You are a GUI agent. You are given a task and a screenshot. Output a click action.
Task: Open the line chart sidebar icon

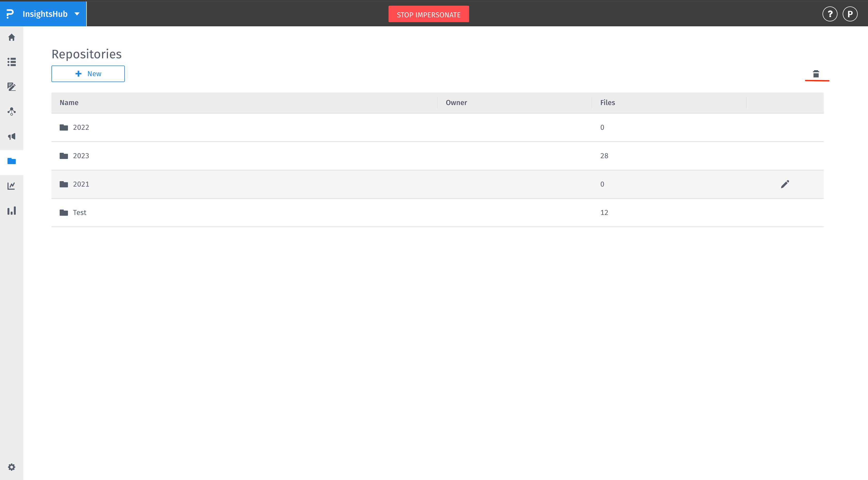point(11,186)
